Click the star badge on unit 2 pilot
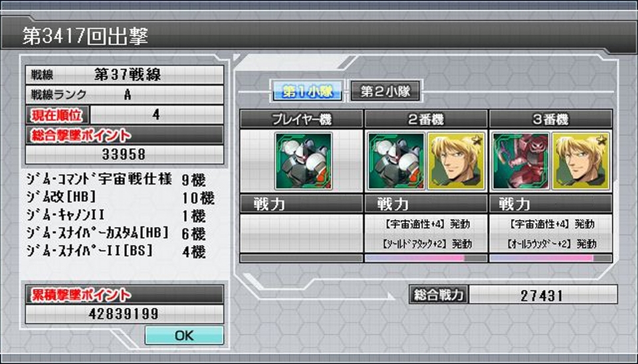This screenshot has height=364, width=638. [x=477, y=140]
